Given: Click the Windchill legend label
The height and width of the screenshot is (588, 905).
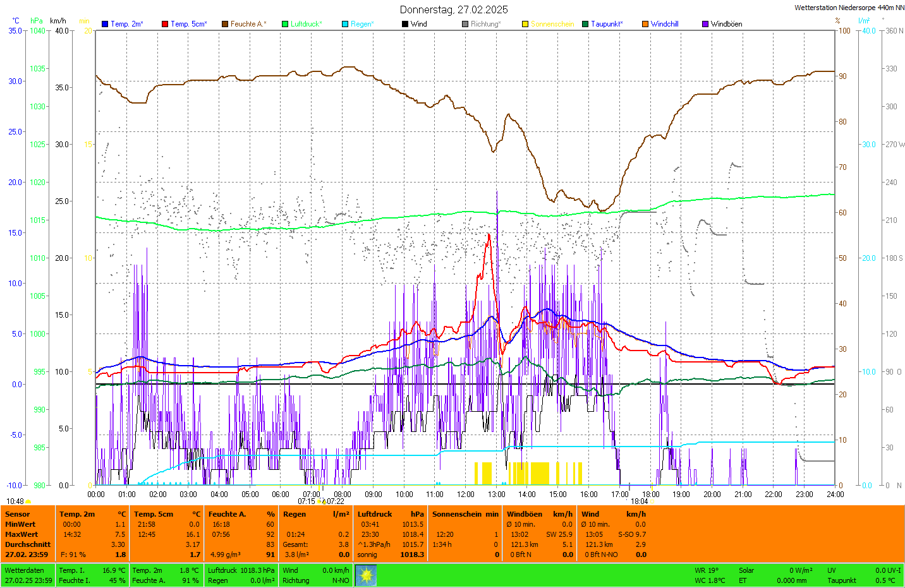Looking at the screenshot, I should (x=664, y=24).
